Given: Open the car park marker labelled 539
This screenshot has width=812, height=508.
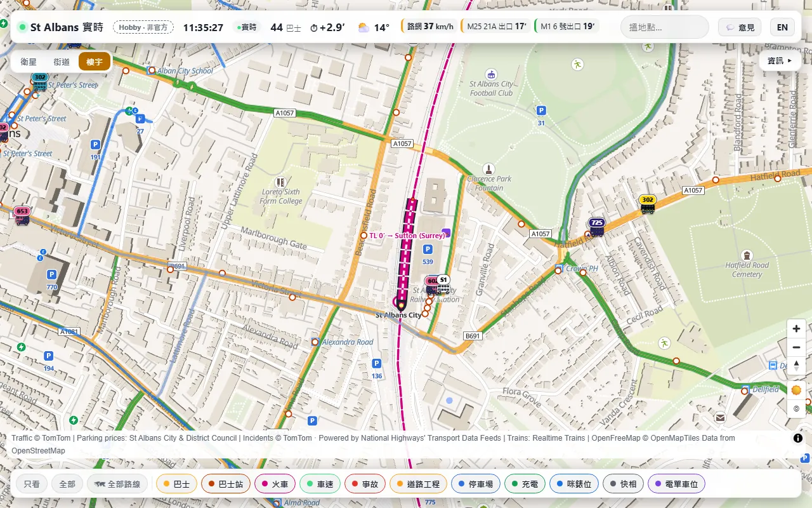Looking at the screenshot, I should pyautogui.click(x=428, y=253).
